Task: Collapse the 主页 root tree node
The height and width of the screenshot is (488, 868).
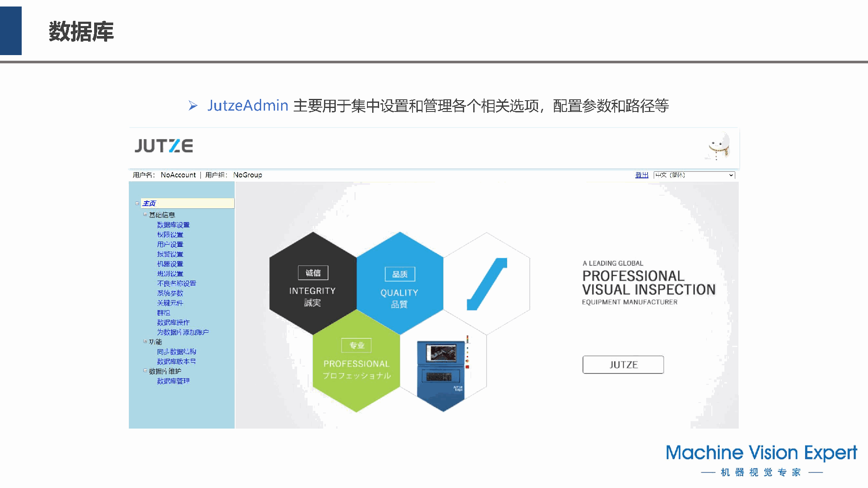Action: tap(137, 203)
